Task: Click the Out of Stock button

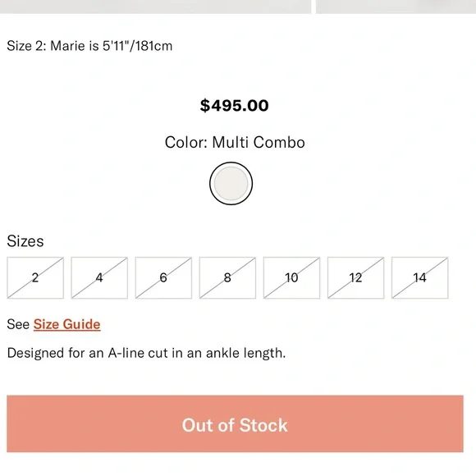Action: point(235,423)
